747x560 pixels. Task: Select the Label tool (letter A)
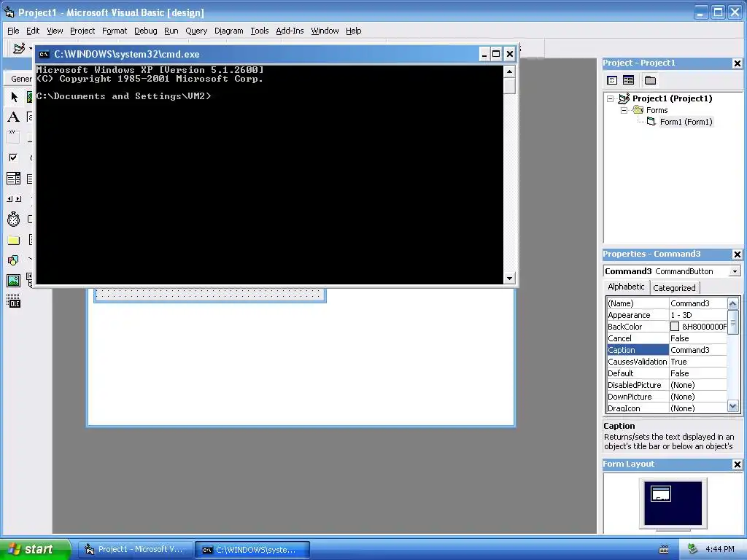click(14, 117)
